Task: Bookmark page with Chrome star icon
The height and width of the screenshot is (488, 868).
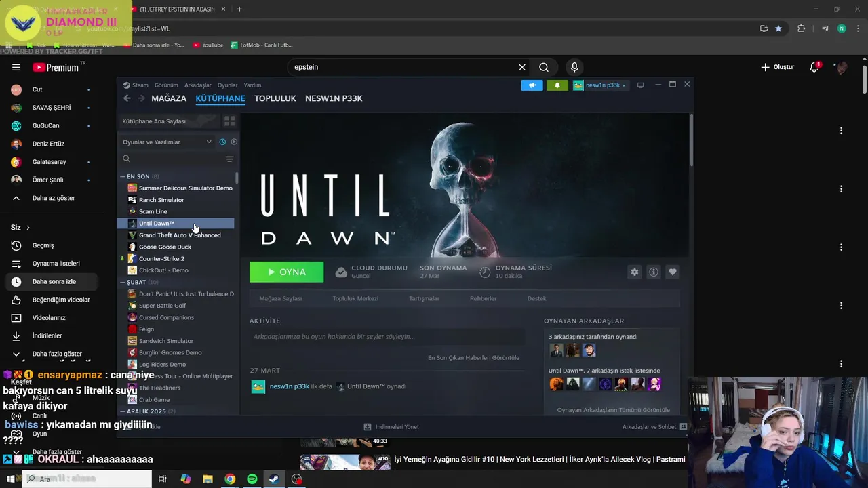Action: 778,28
